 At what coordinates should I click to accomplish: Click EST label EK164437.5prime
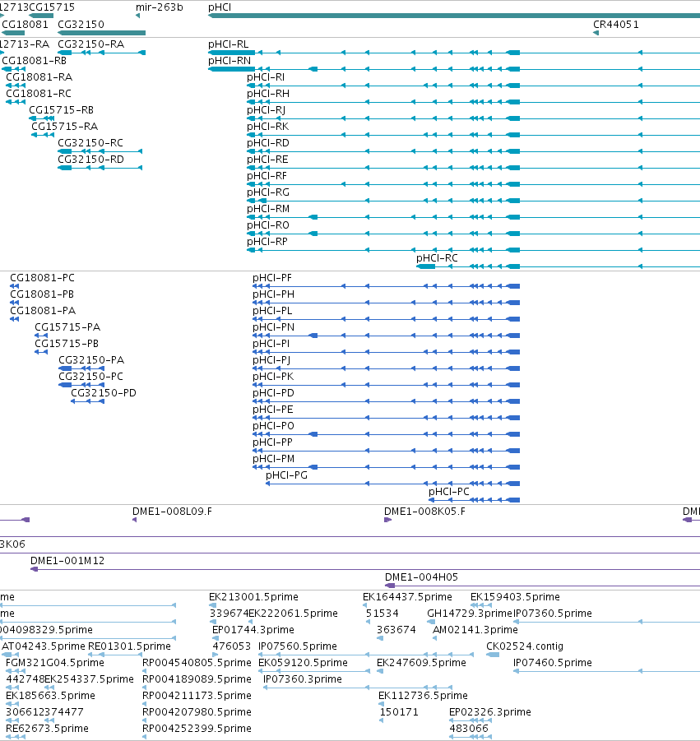tap(407, 597)
